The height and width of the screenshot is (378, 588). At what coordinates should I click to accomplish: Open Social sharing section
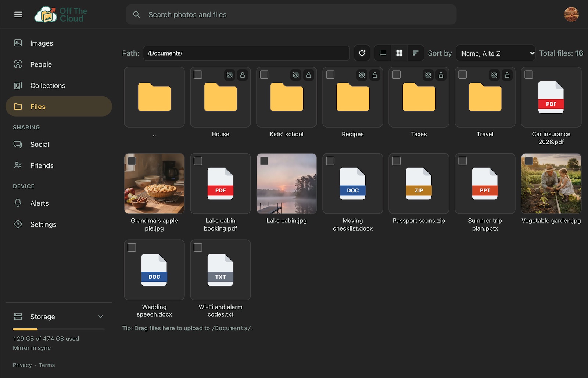[59, 144]
